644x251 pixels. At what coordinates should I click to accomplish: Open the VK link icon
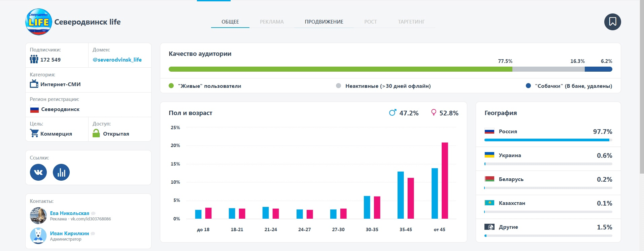pyautogui.click(x=38, y=172)
